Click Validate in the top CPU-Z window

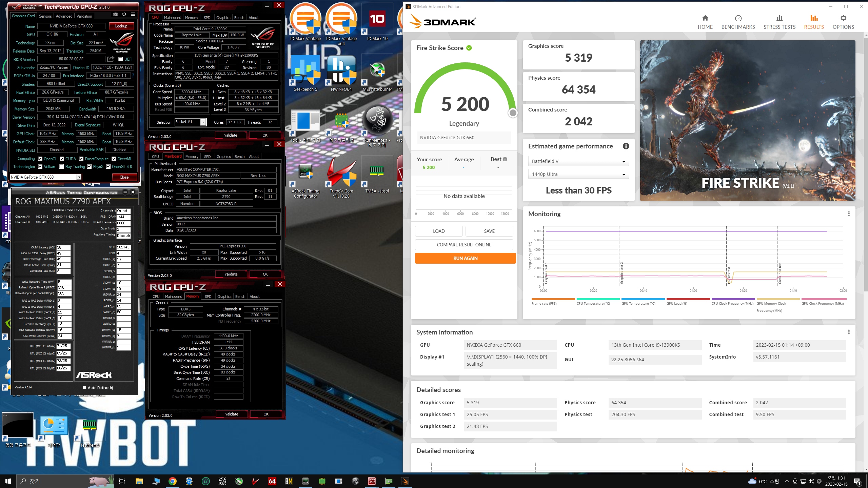tap(231, 135)
